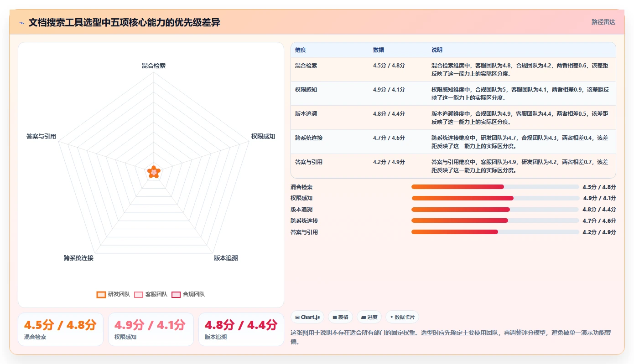Click the 混合检索 radar axis label
The width and height of the screenshot is (634, 364).
[x=154, y=66]
